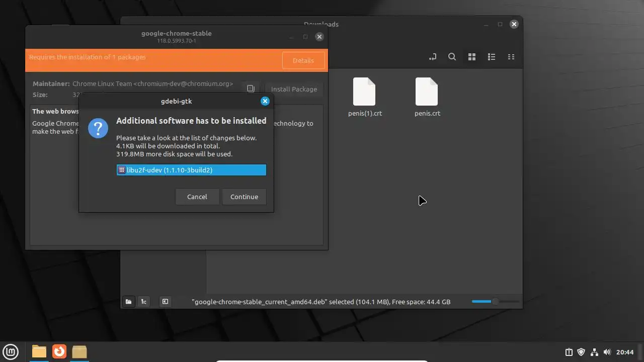The width and height of the screenshot is (644, 362).
Task: Click the google-chrome-stable window title
Action: point(176,33)
